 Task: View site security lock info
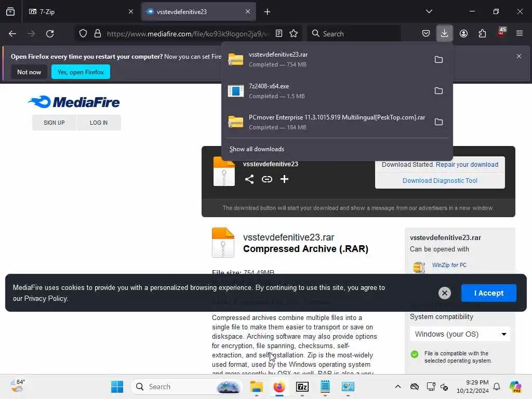pyautogui.click(x=98, y=34)
